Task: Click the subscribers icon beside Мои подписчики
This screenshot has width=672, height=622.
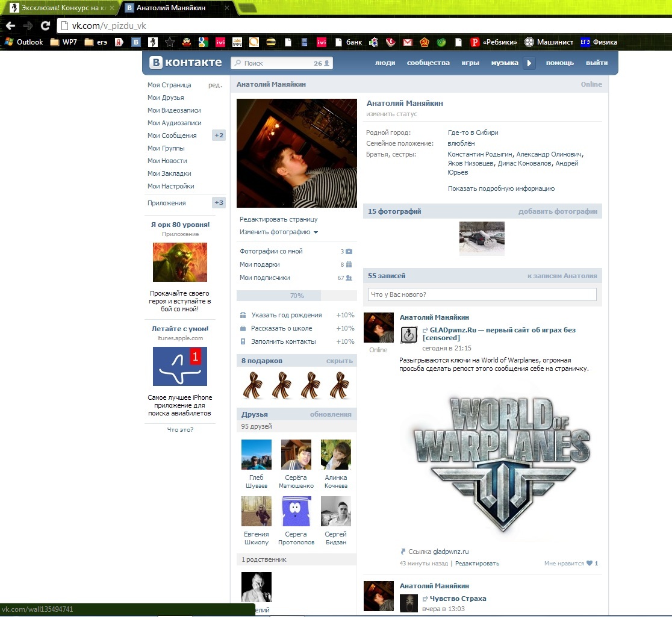Action: 349,278
